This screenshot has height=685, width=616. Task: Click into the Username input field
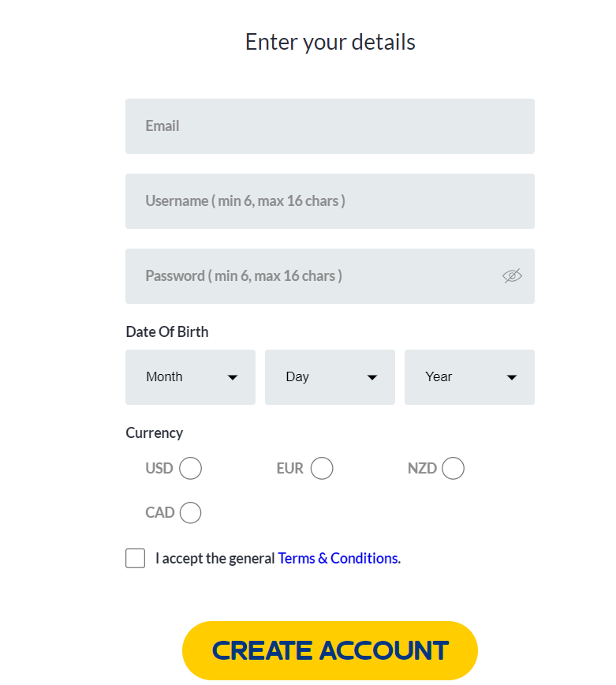[x=330, y=200]
